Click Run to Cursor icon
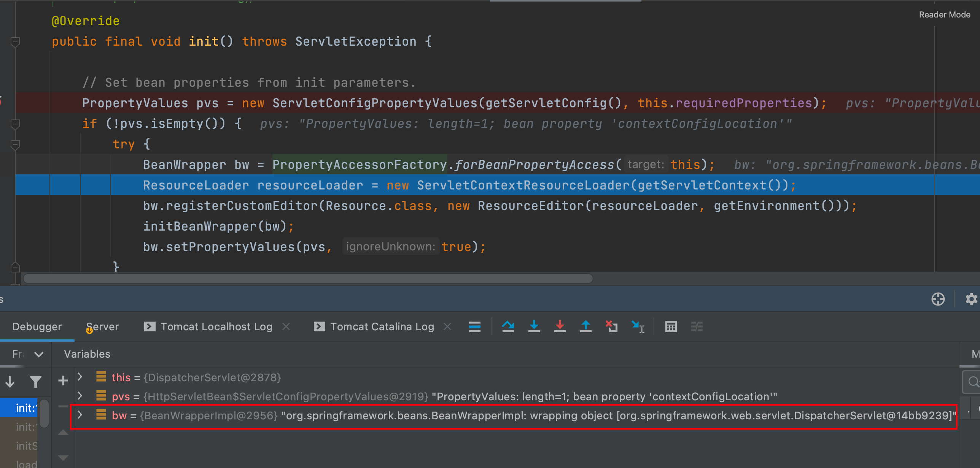The width and height of the screenshot is (980, 468). click(638, 326)
